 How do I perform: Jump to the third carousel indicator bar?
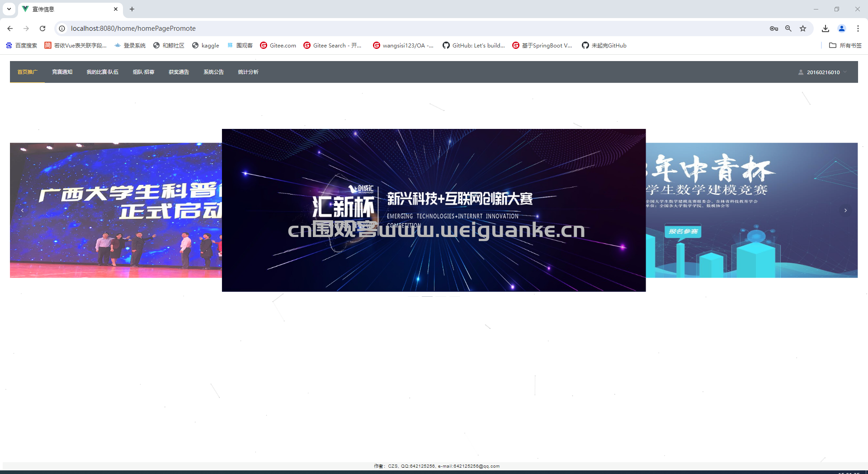click(x=441, y=296)
